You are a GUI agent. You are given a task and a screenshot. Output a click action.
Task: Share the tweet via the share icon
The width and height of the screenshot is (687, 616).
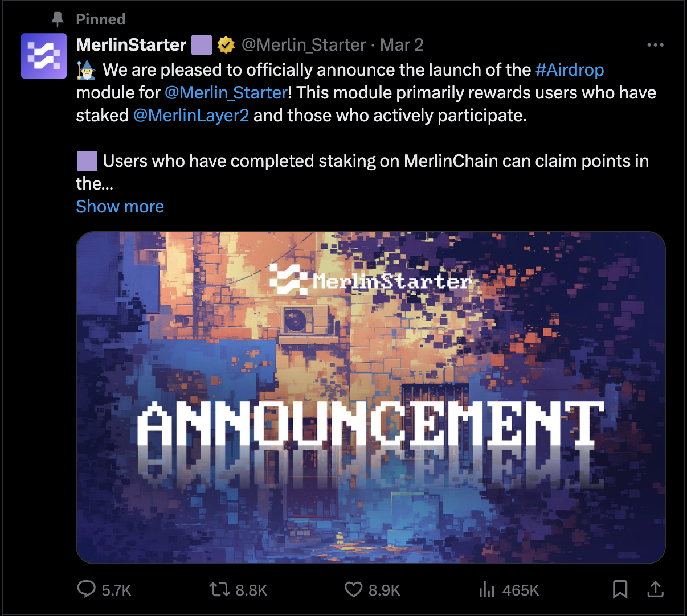tap(656, 590)
